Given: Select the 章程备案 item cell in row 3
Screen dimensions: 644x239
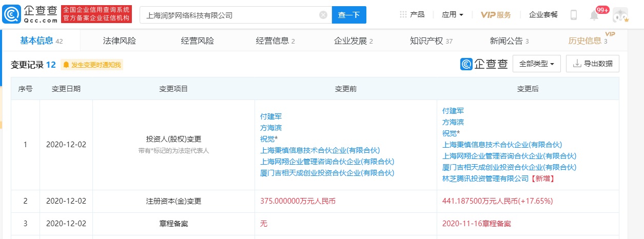Looking at the screenshot, I should [173, 224].
